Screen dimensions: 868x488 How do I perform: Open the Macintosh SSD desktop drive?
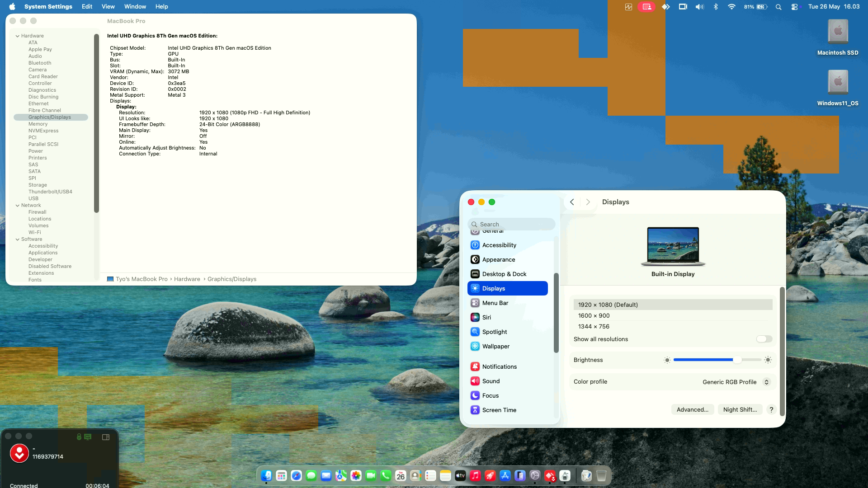(x=838, y=38)
